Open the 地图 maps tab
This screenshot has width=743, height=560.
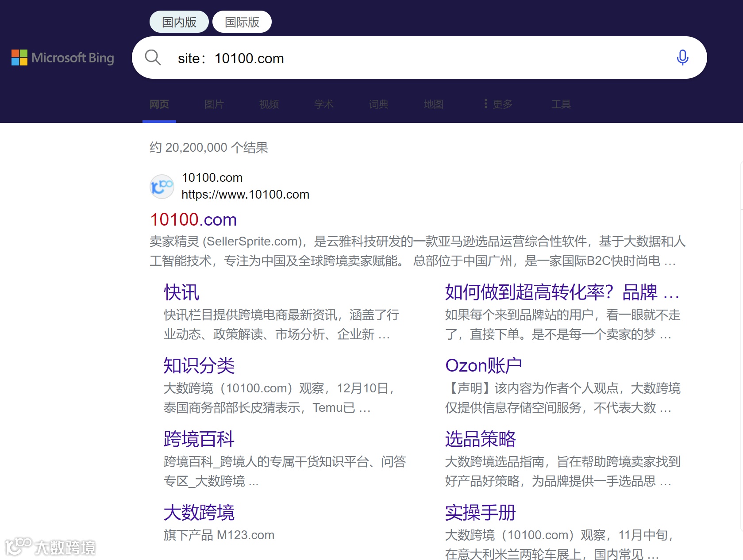point(434,104)
